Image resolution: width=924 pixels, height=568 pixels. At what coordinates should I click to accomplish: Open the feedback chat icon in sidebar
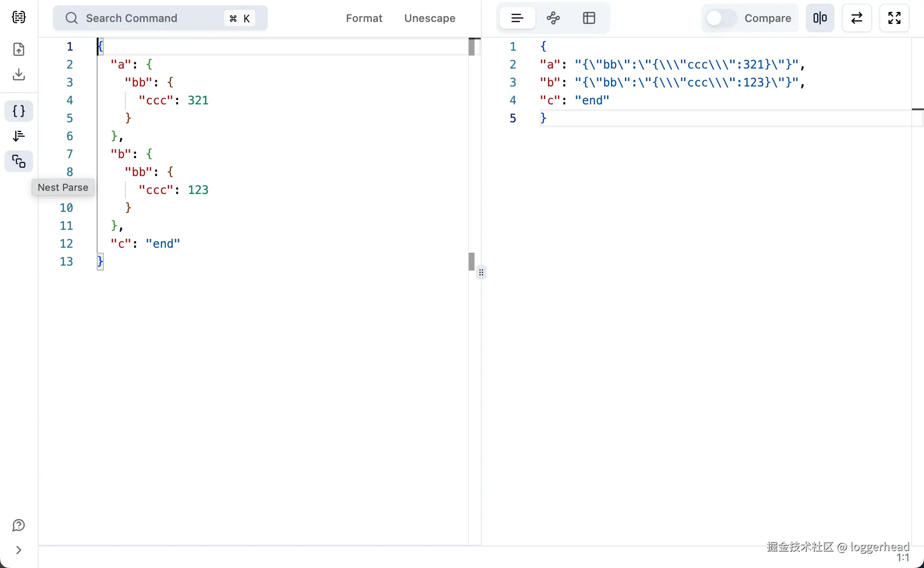19,525
